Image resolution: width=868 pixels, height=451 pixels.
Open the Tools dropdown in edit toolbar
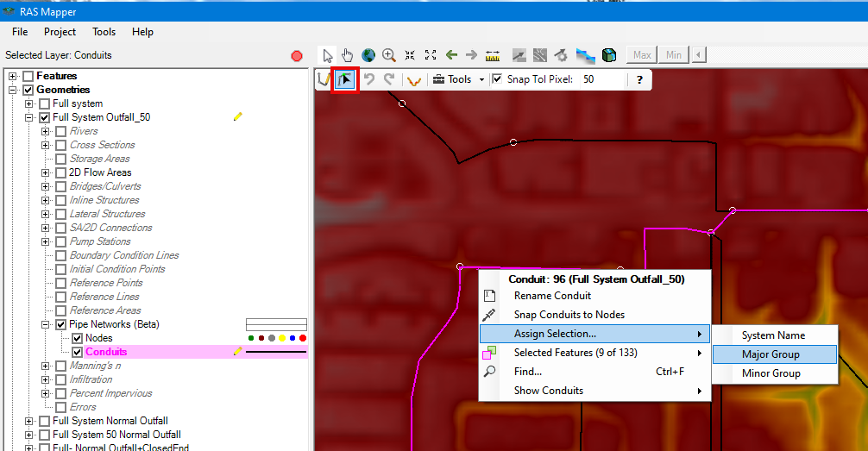pos(459,79)
